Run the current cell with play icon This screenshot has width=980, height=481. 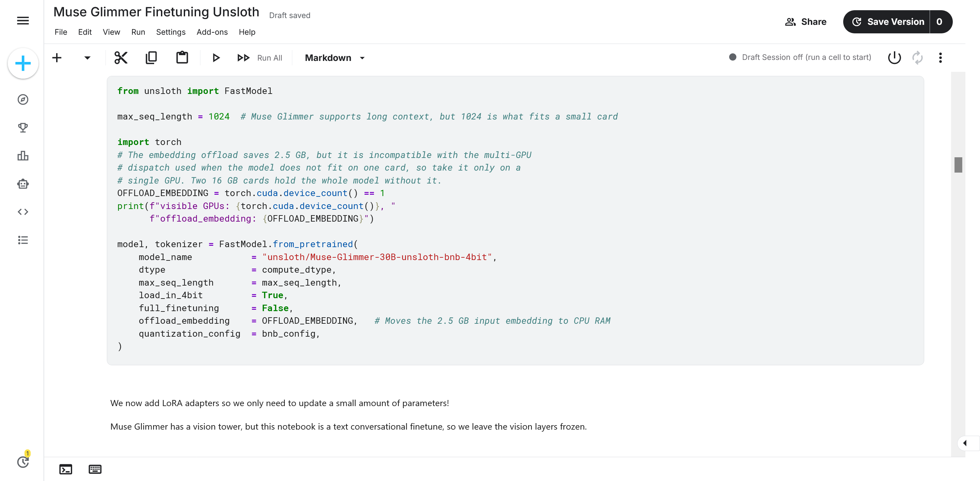coord(216,58)
